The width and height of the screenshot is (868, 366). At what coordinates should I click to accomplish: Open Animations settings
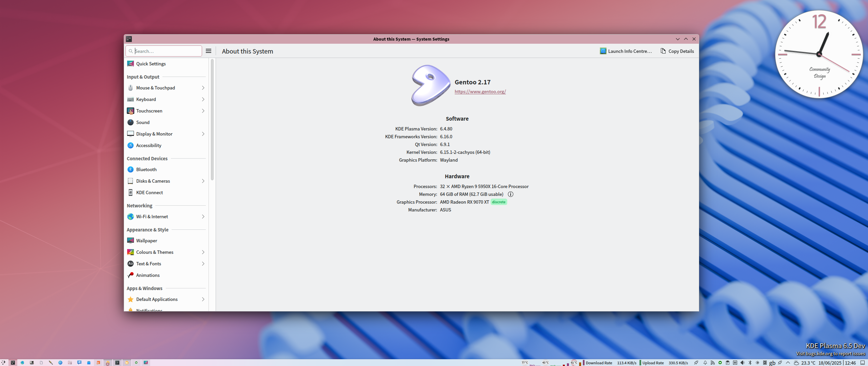(x=166, y=275)
